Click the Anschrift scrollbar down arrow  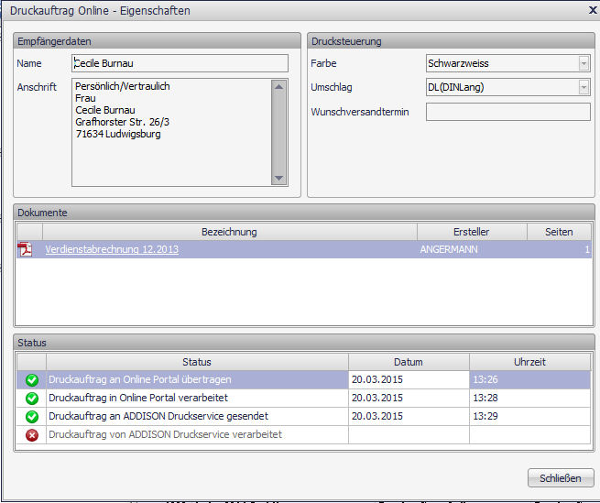(279, 178)
